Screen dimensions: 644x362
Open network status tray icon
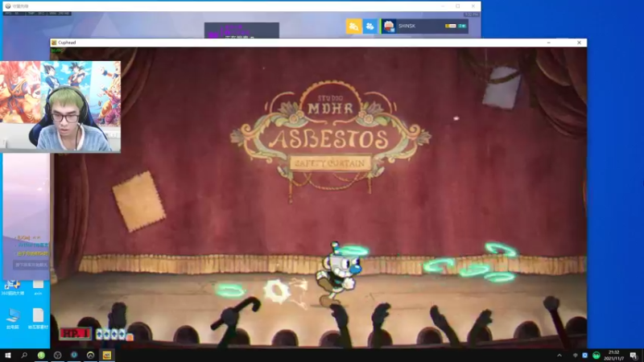click(x=575, y=356)
